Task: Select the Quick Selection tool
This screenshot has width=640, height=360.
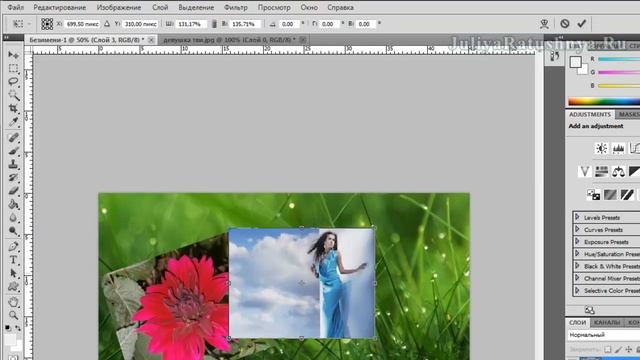Action: pyautogui.click(x=13, y=95)
